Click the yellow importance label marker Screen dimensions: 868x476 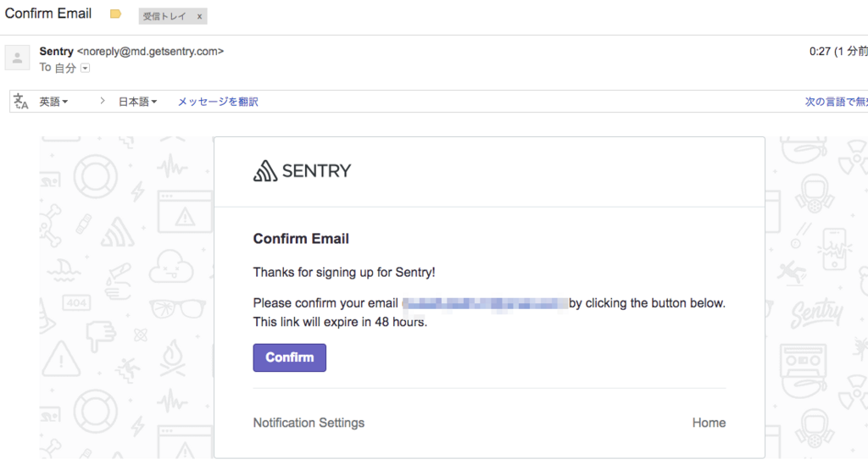[115, 14]
